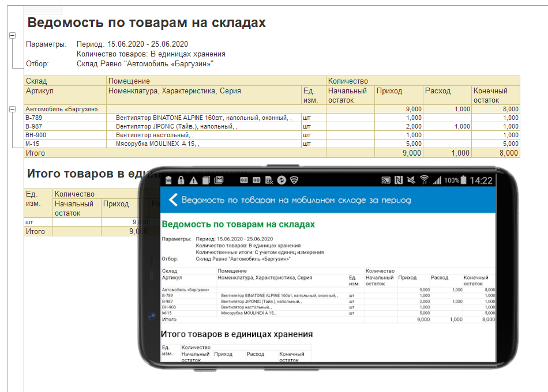Tap the mobile signal bars icon

point(437,180)
